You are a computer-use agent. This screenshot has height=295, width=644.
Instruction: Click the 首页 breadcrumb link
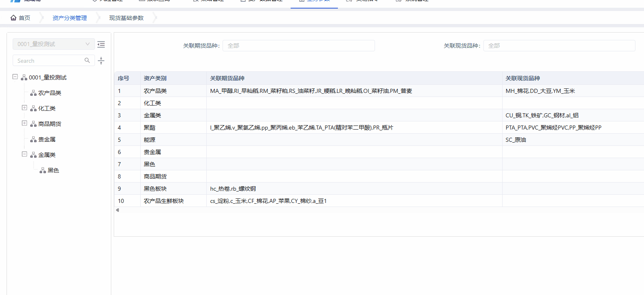24,18
